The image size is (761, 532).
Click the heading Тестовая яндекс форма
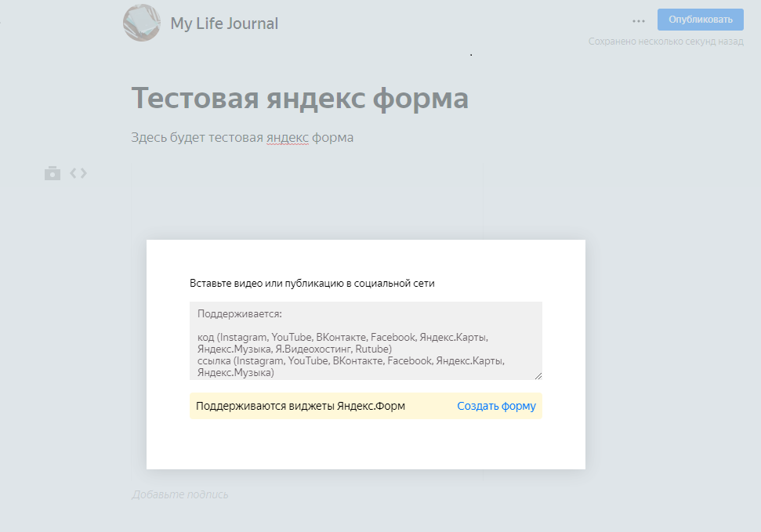click(x=300, y=98)
